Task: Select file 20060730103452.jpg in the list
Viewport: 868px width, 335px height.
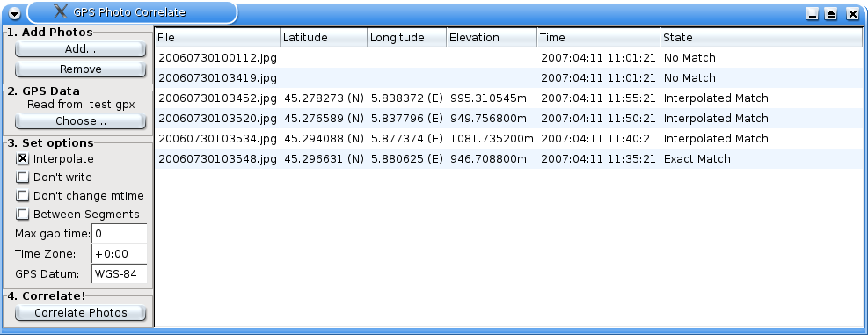Action: [217, 98]
